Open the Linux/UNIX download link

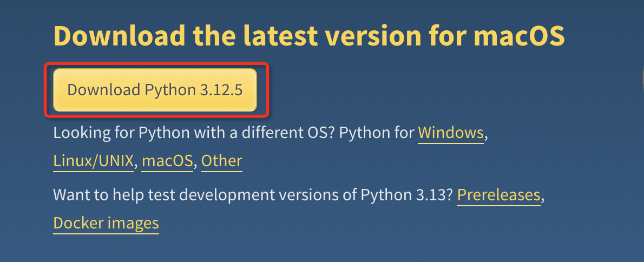tap(93, 161)
